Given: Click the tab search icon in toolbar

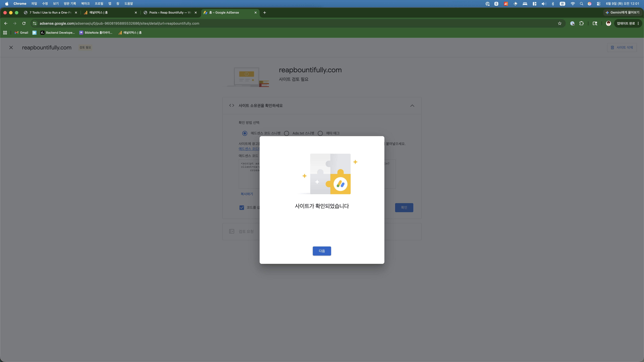Looking at the screenshot, I should (595, 23).
